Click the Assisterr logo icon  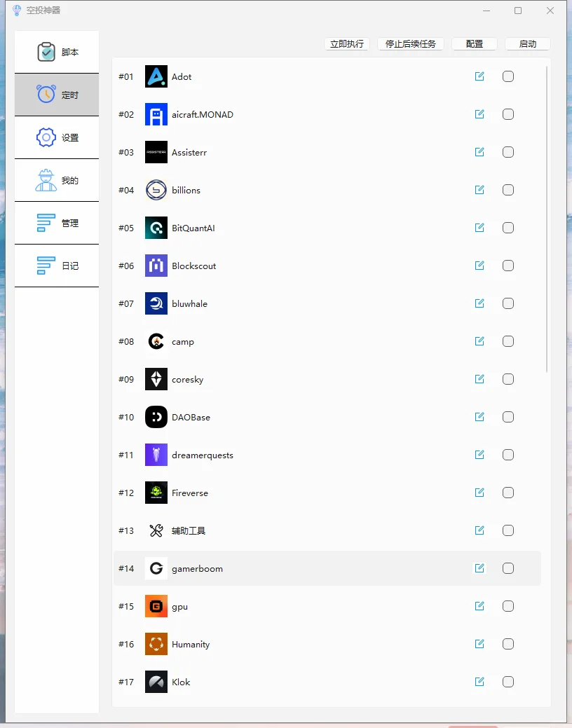(156, 152)
